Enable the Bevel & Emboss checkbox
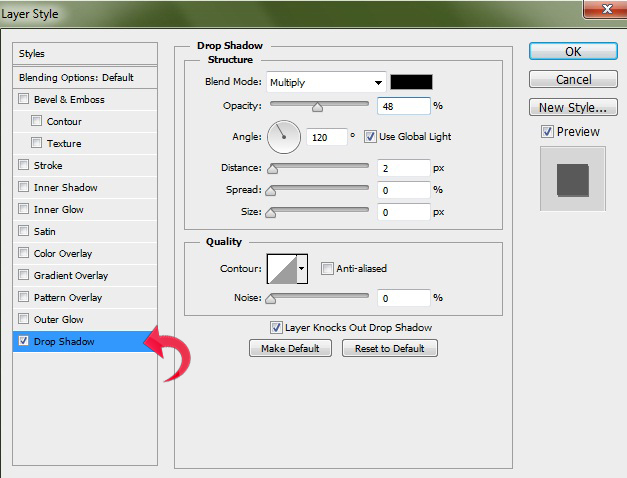627x478 pixels. 24,100
